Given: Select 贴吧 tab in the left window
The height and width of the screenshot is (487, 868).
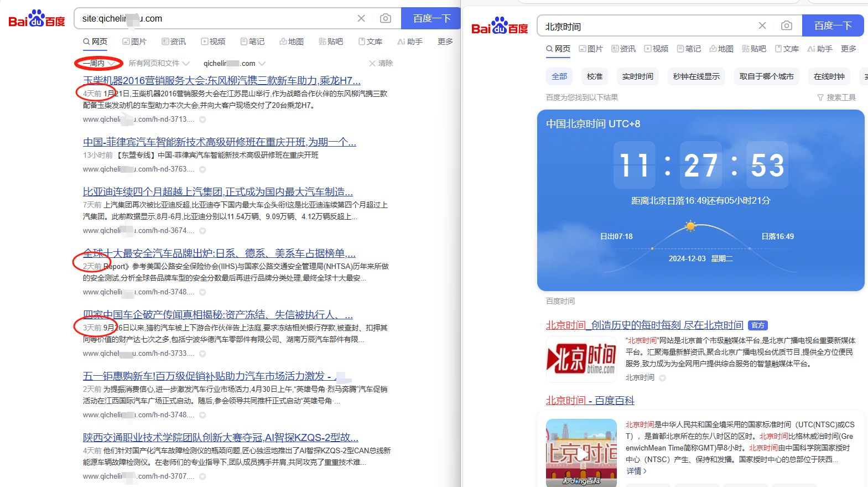Looking at the screenshot, I should point(331,42).
